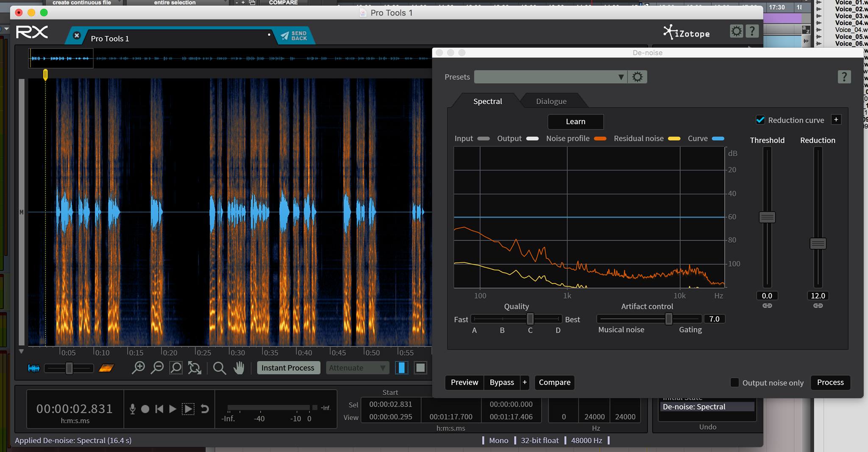The width and height of the screenshot is (868, 452).
Task: Click the yellow playhead marker
Action: (45, 75)
